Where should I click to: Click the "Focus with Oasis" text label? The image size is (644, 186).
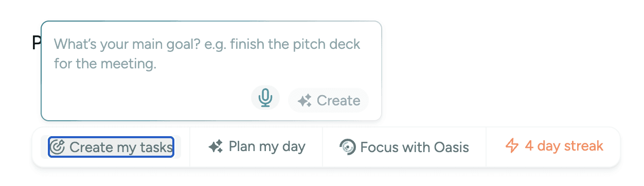(415, 148)
